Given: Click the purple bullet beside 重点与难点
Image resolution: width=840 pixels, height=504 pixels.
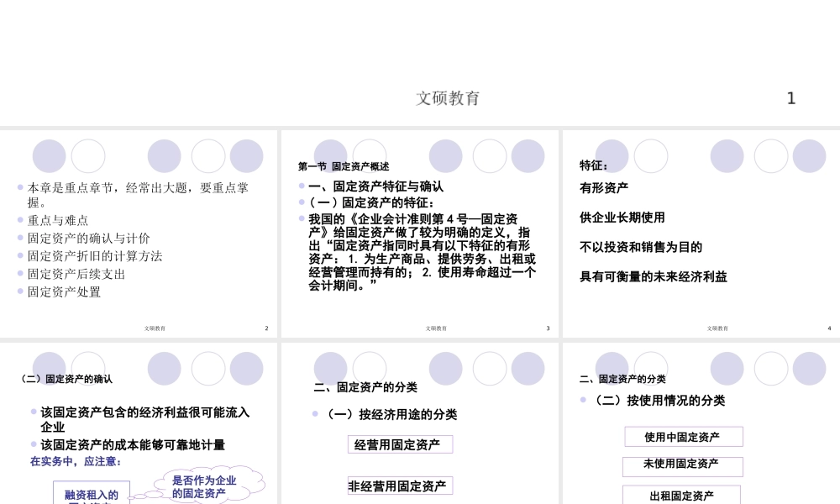Looking at the screenshot, I should 18,220.
